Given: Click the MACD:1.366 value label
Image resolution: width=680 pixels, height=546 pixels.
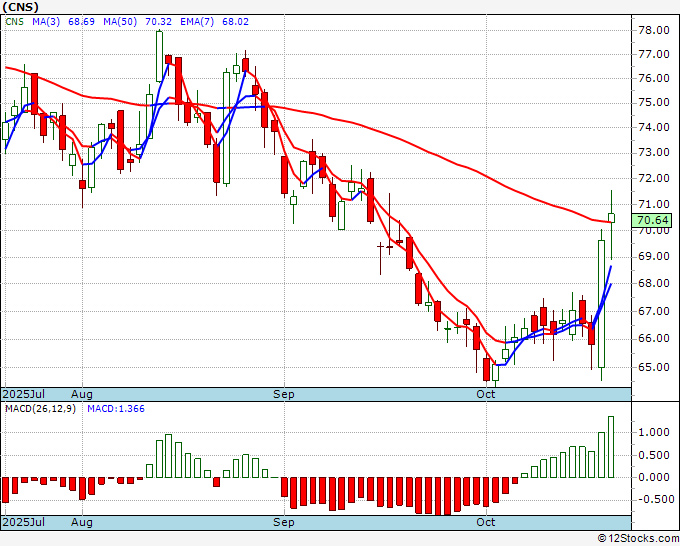Looking at the screenshot, I should pos(116,409).
